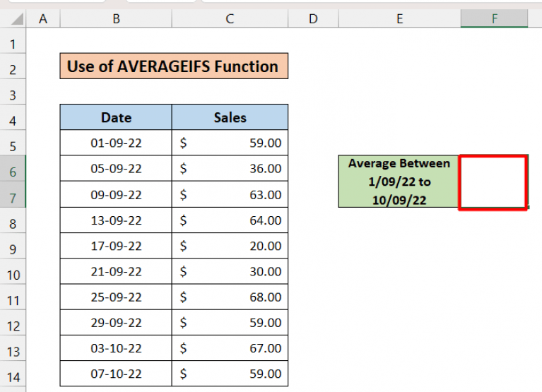Select the sales value 64.00
Viewport: 542px width, 392px height.
(230, 220)
